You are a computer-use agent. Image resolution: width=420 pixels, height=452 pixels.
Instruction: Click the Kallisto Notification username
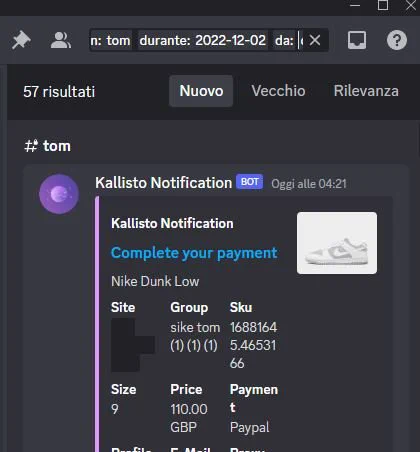(x=163, y=183)
